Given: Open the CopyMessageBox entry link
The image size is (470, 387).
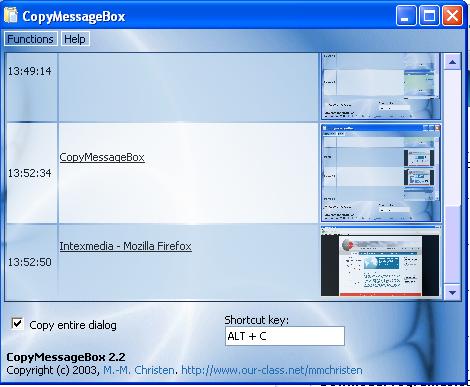Looking at the screenshot, I should coord(102,157).
